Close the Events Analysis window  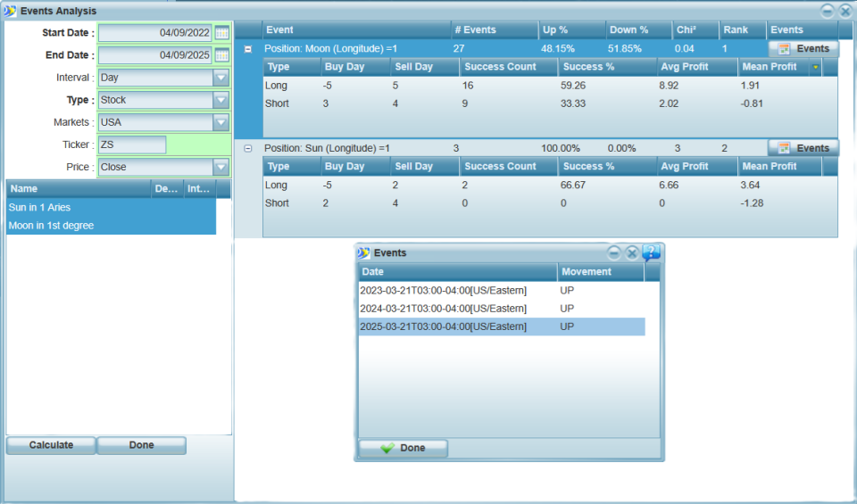(845, 11)
